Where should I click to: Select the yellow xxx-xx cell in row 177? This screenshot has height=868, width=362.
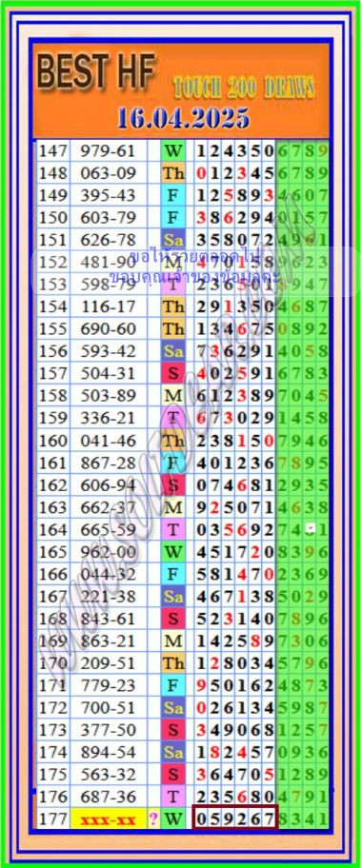109,819
